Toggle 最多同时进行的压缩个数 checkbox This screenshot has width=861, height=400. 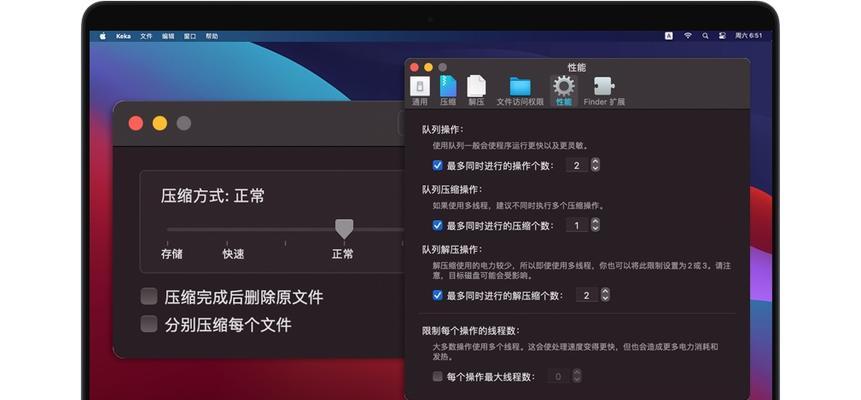coord(438,225)
